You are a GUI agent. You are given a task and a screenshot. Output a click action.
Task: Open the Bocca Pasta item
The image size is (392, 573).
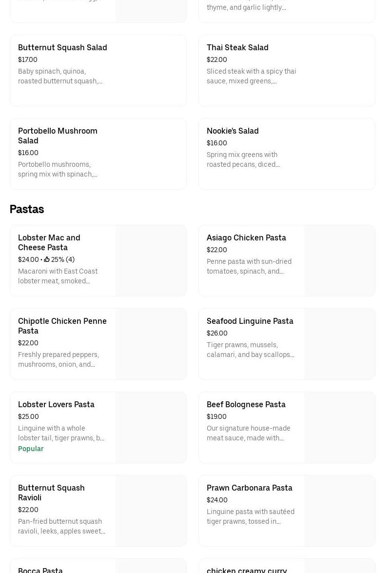[x=40, y=570]
